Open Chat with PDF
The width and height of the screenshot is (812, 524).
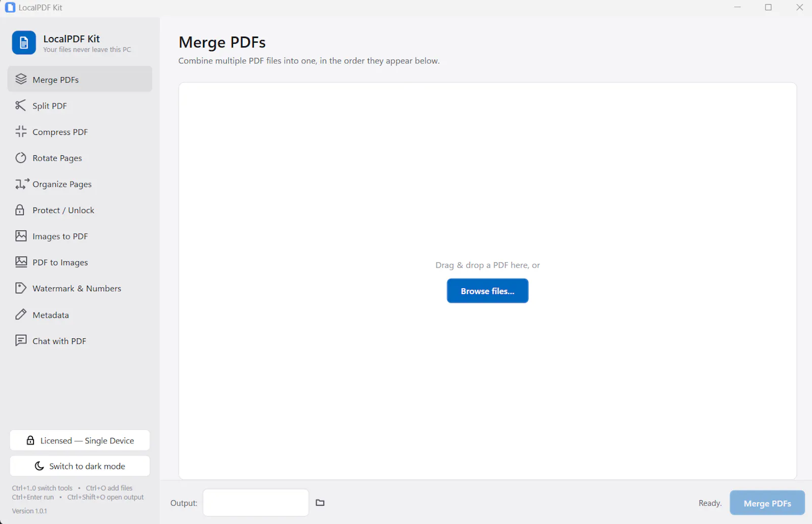click(x=80, y=340)
